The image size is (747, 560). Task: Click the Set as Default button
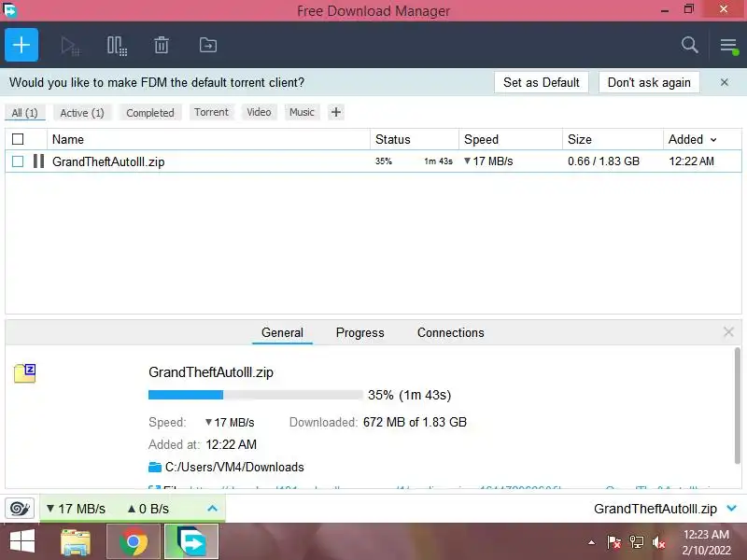pyautogui.click(x=542, y=82)
